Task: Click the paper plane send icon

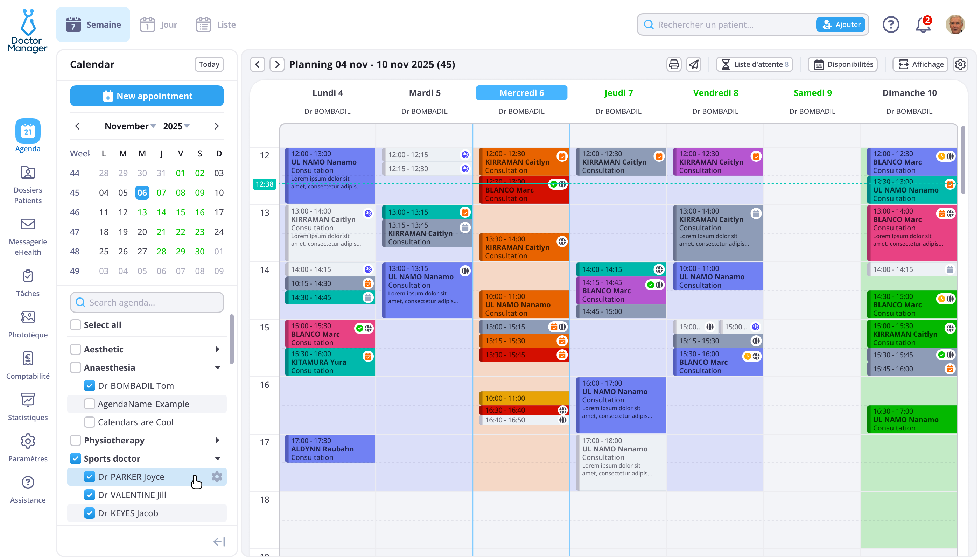Action: 693,64
